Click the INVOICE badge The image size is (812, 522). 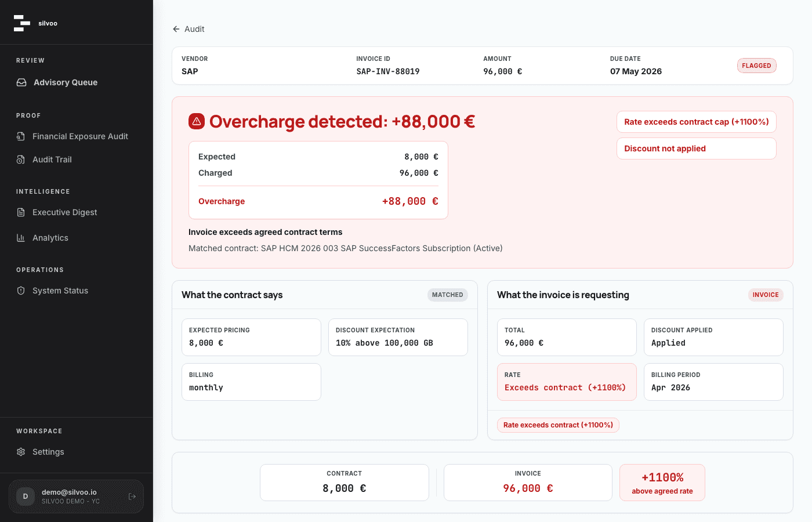click(766, 295)
